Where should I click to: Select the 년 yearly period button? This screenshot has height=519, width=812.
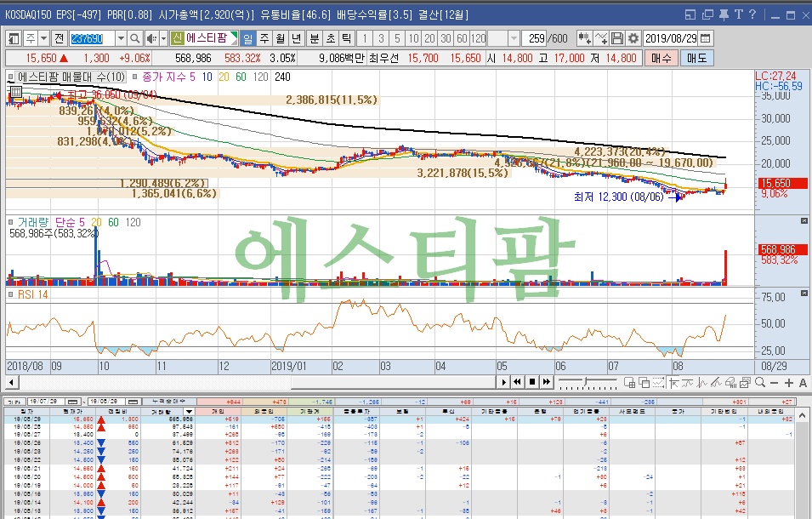(x=296, y=38)
